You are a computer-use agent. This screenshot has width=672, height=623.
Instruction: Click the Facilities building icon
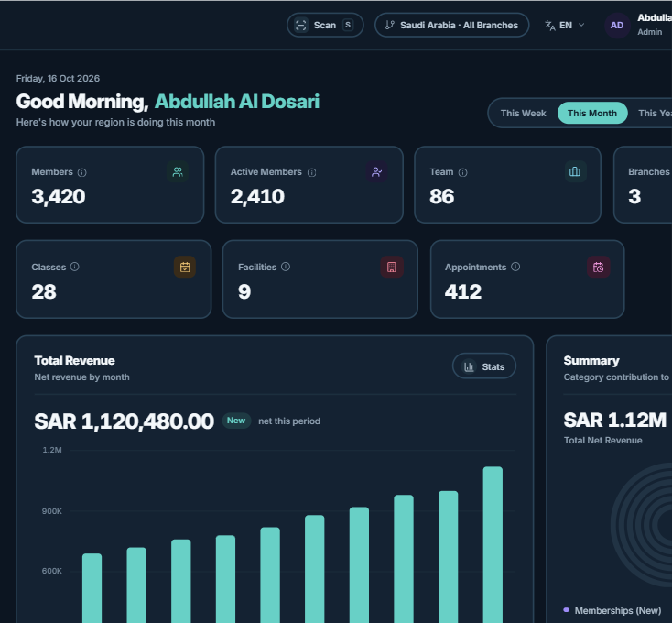(391, 268)
